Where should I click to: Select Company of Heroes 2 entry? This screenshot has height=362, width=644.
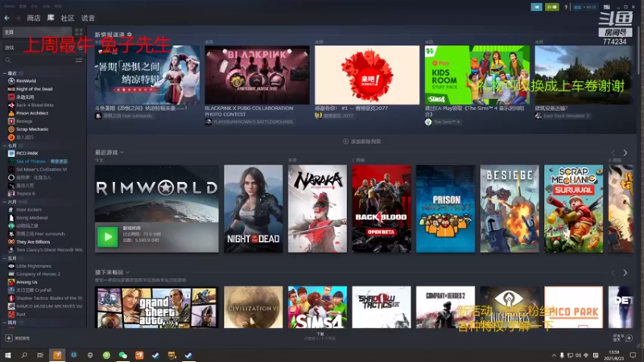point(38,274)
